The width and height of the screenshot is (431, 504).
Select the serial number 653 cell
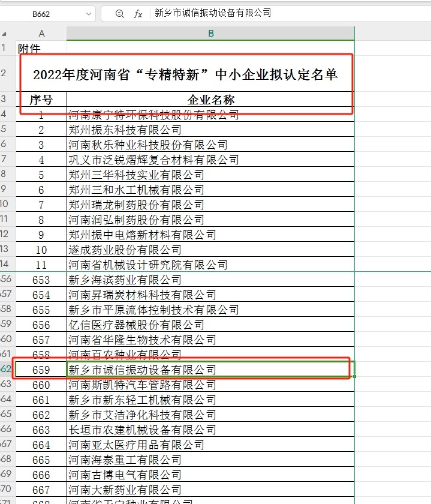[41, 280]
